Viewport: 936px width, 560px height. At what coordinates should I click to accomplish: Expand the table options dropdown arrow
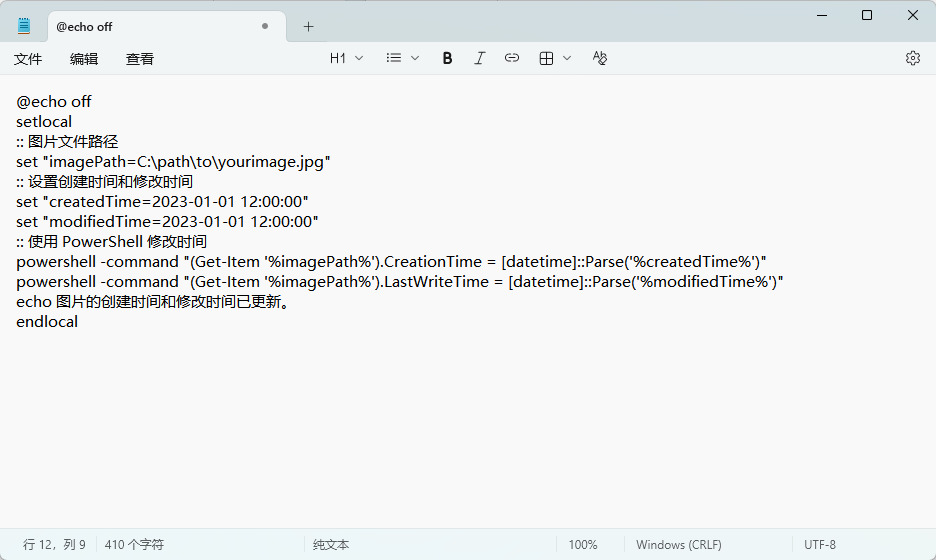(567, 58)
